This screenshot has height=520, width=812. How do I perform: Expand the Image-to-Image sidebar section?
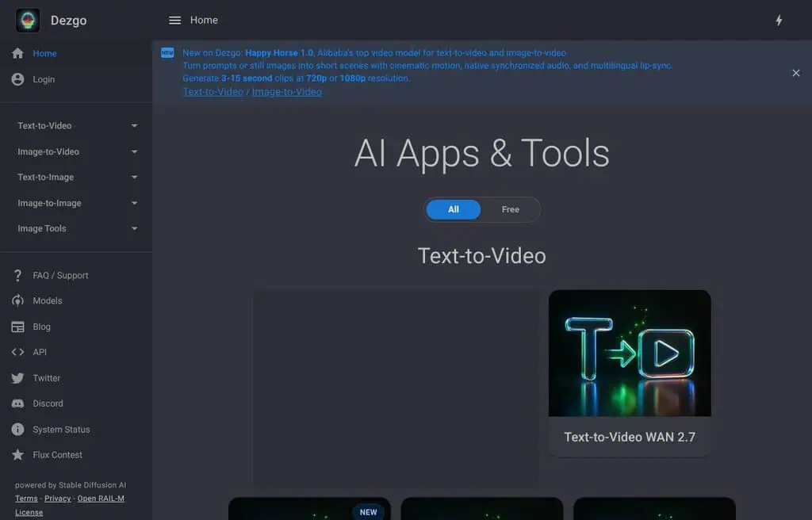coord(76,203)
